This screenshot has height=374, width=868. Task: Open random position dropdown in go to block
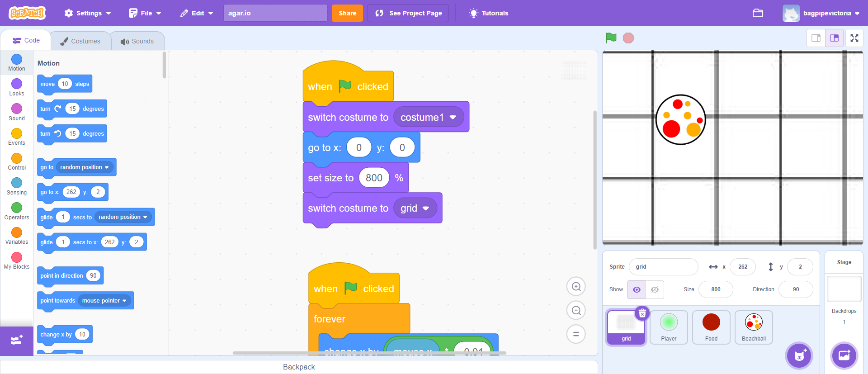tap(85, 167)
